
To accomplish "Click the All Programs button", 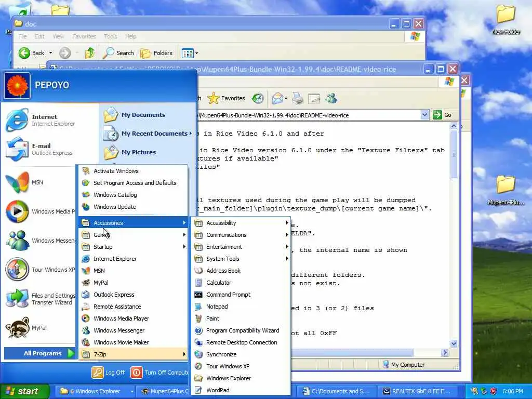I will pos(39,353).
